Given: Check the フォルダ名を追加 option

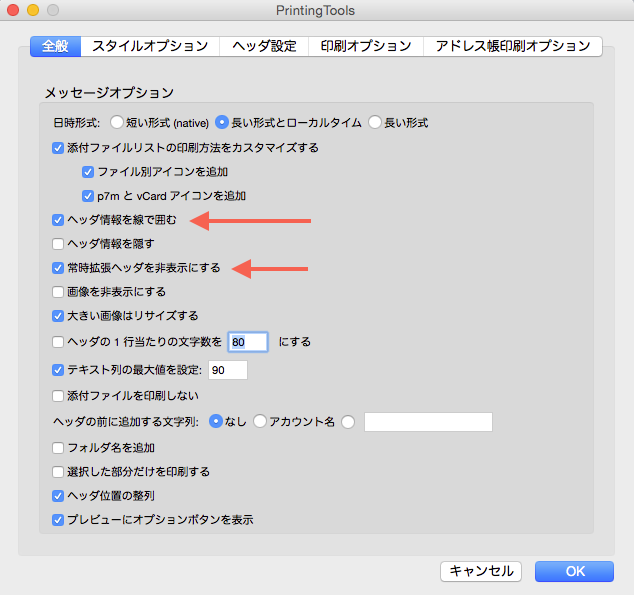Looking at the screenshot, I should click(x=58, y=448).
